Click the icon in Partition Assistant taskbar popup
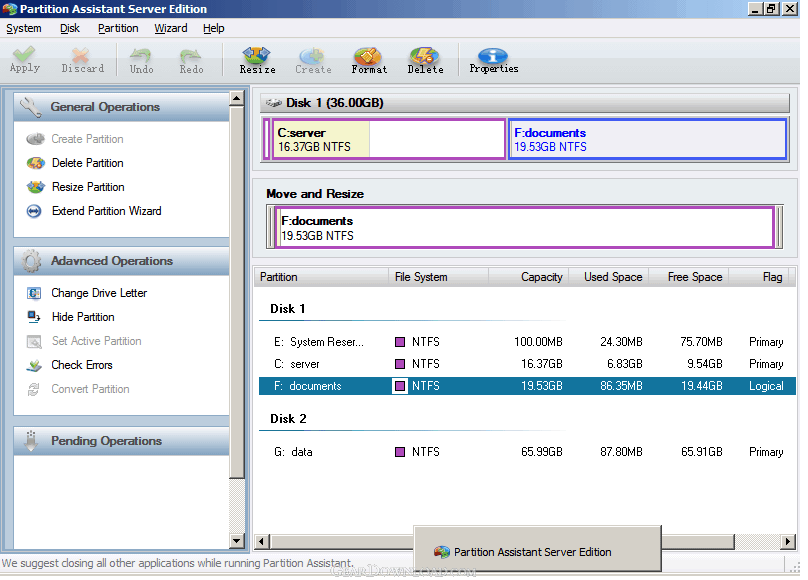Screen dimensions: 808x580 point(442,552)
